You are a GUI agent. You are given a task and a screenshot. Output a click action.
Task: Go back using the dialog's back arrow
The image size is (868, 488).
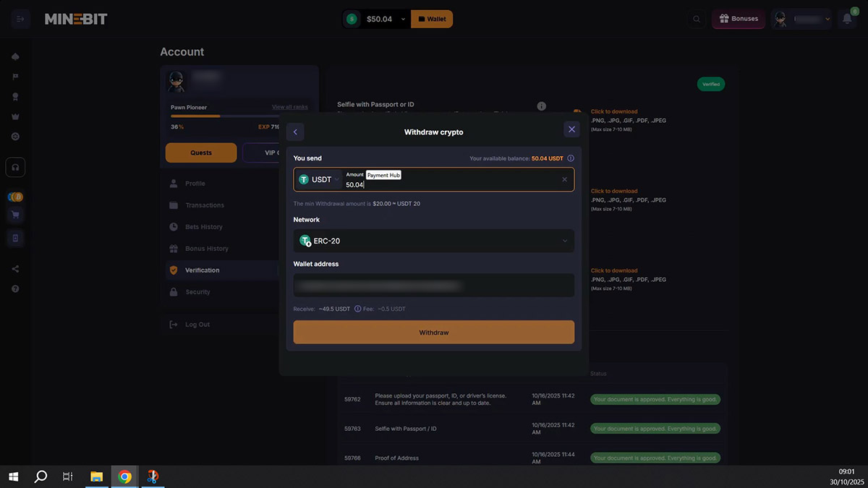295,132
